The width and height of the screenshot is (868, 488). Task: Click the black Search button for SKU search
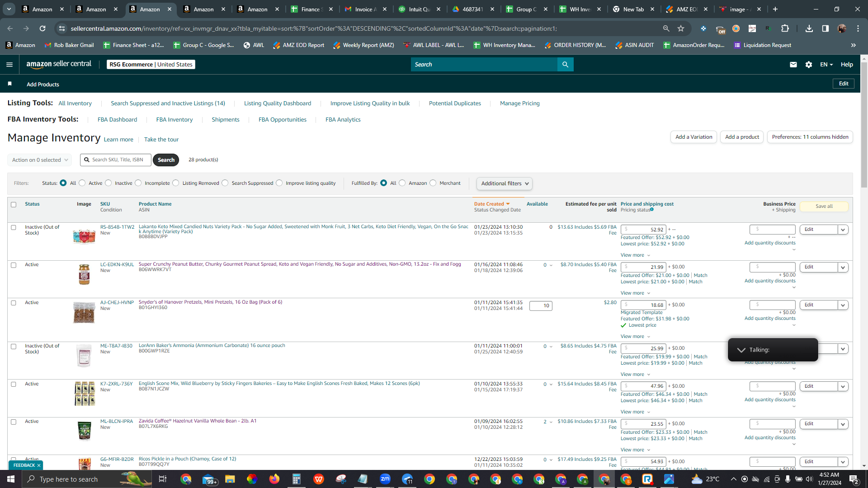(166, 160)
